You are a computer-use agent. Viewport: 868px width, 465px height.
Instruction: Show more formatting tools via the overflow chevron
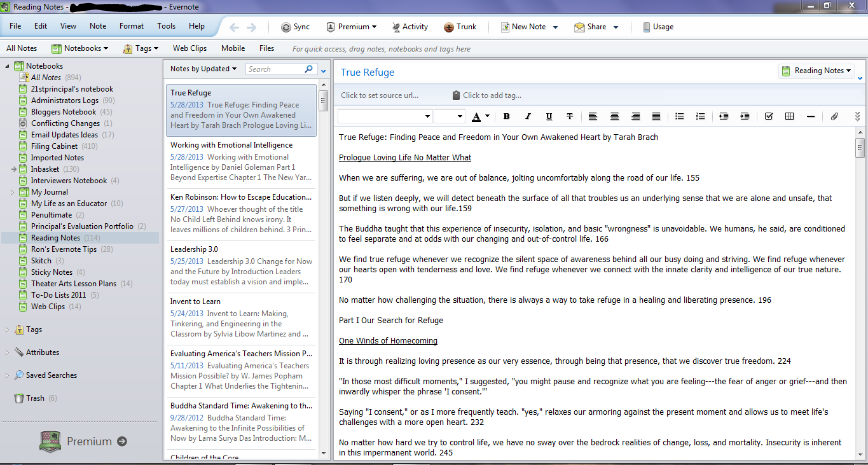857,116
